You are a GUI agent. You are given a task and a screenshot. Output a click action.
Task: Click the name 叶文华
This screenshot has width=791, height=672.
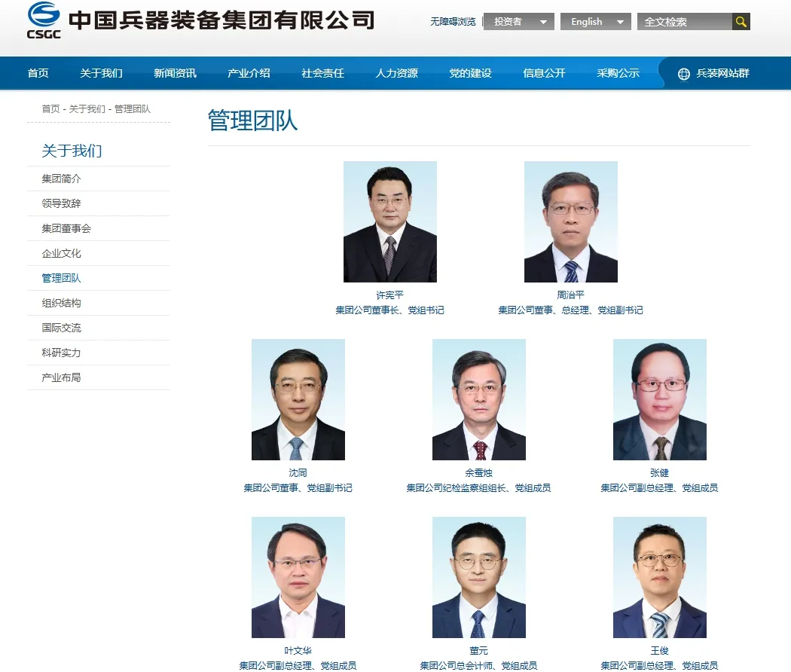click(298, 651)
